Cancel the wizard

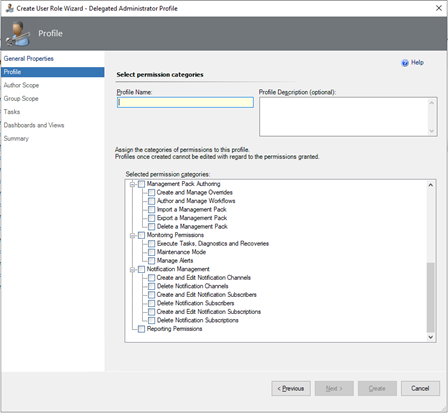click(420, 389)
